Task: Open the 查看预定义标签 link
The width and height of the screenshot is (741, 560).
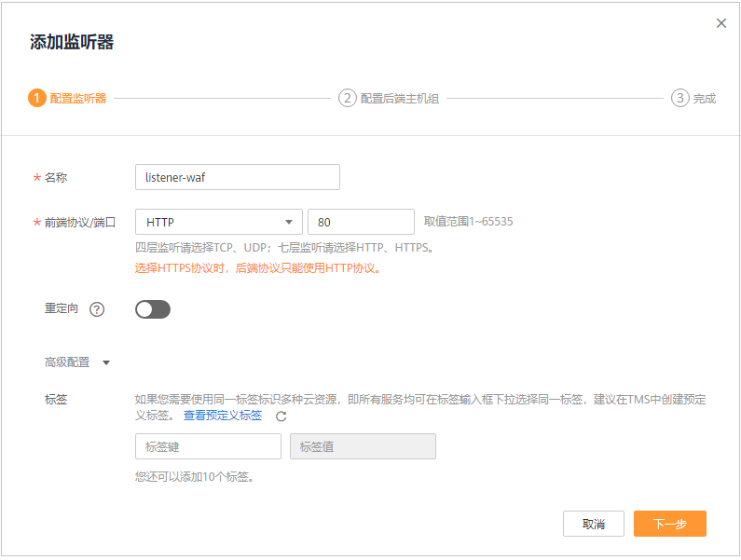Action: tap(223, 416)
